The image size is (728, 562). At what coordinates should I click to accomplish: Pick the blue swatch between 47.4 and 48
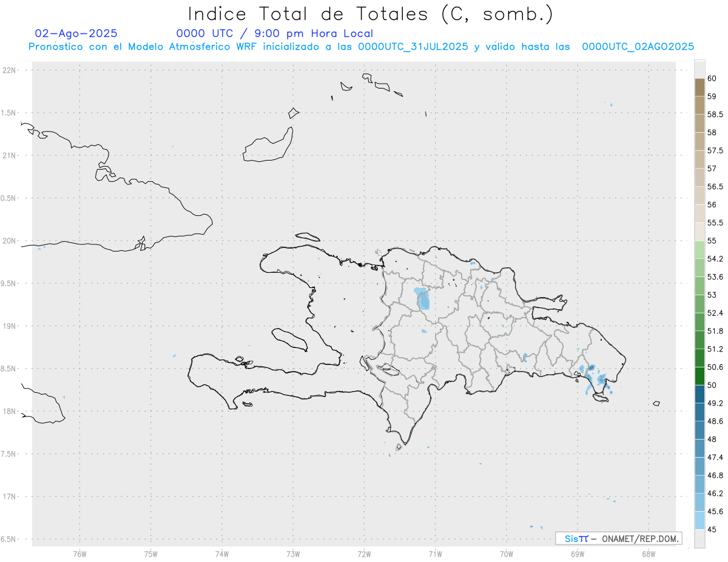699,448
